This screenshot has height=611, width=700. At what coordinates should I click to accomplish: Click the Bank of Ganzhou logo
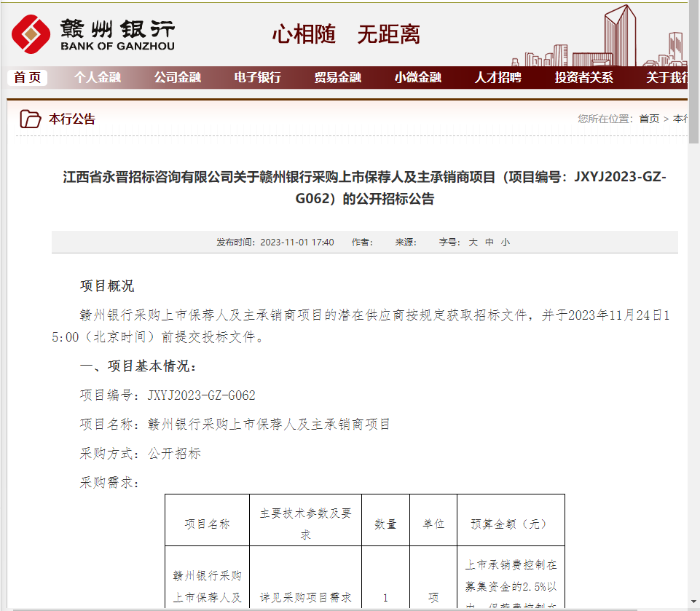[95, 34]
